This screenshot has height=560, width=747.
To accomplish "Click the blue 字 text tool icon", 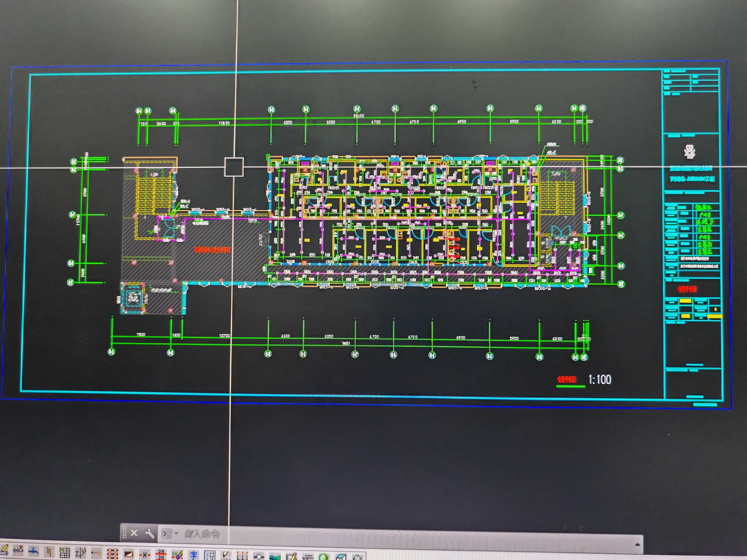I will [193, 555].
